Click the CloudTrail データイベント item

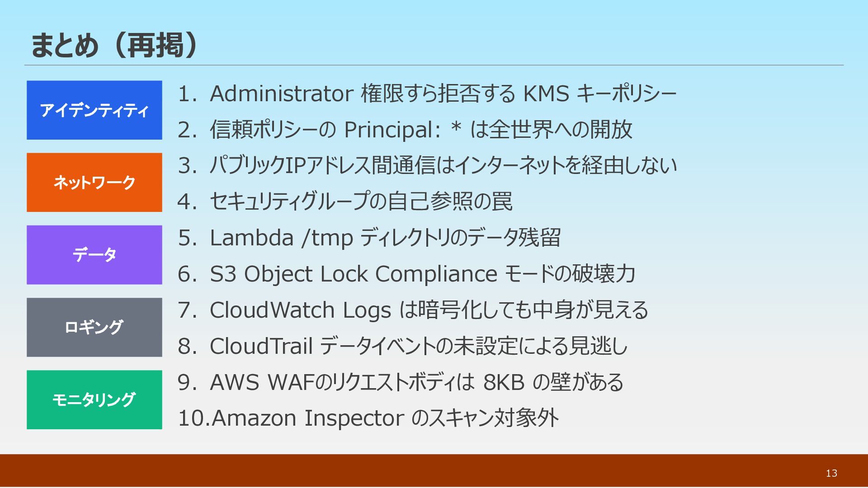tap(402, 346)
